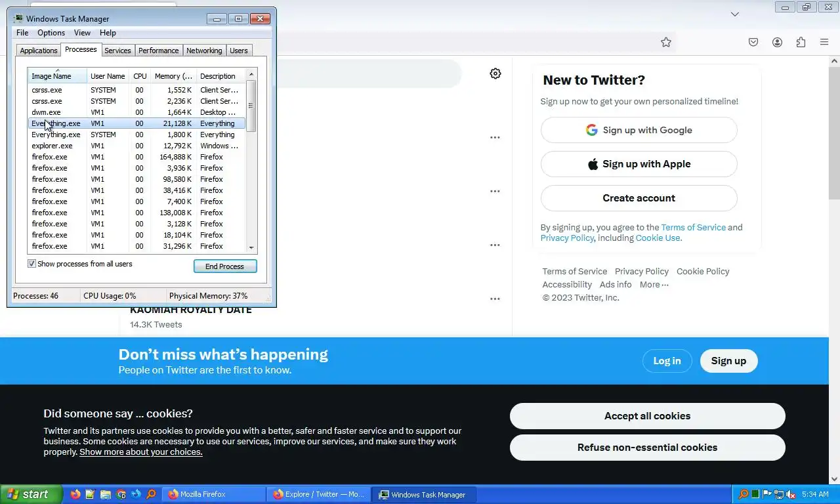Expand Firefox list all tabs chevron
This screenshot has height=504, width=840.
click(x=735, y=14)
